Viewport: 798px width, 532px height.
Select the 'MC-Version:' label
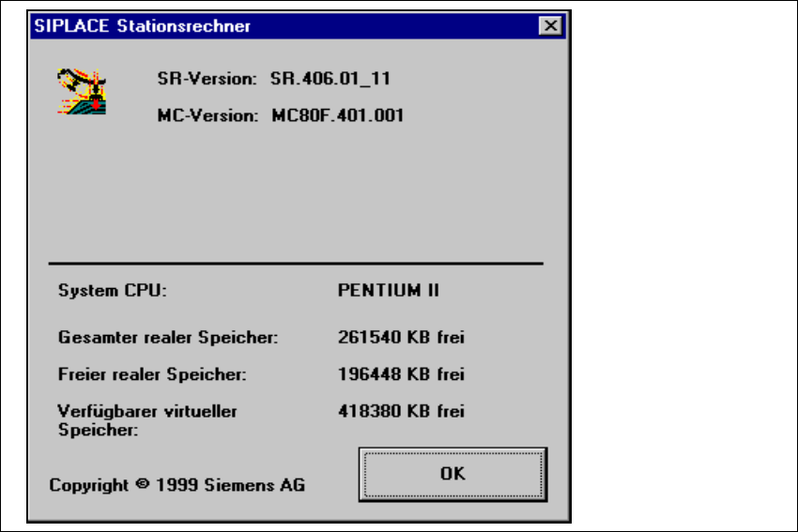click(x=207, y=116)
